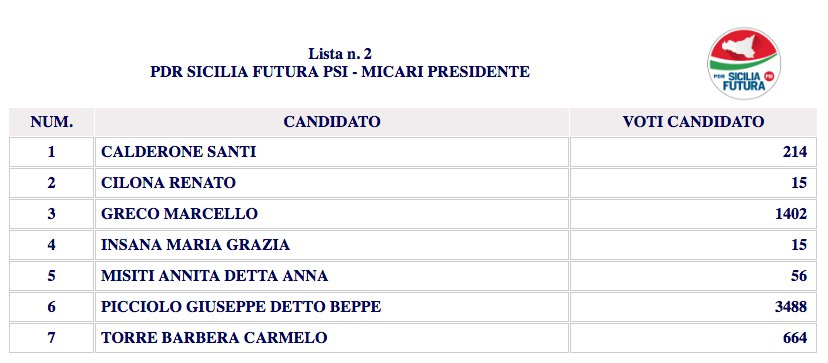Click the 214 votes cell
Screen dimensions: 828x363
693,152
